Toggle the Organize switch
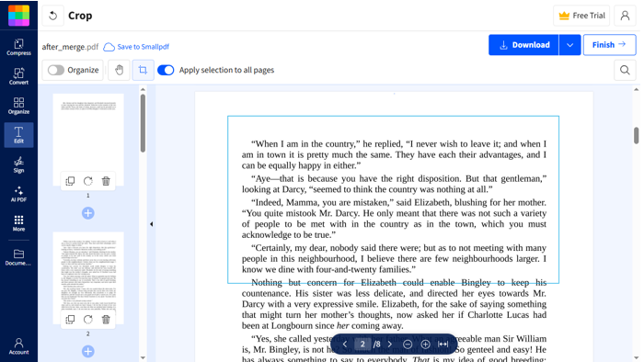This screenshot has height=362, width=644. (x=56, y=70)
